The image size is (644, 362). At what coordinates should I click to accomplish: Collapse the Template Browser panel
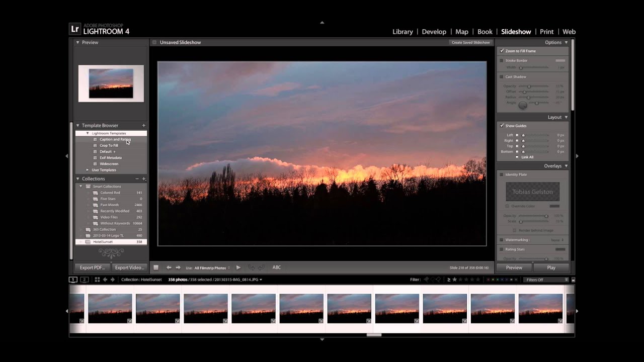[x=77, y=125]
